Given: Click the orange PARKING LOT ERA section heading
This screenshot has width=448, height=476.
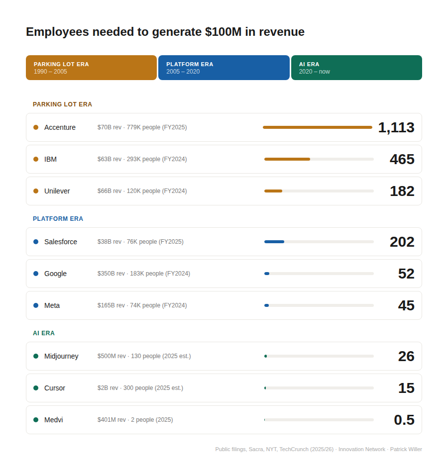Looking at the screenshot, I should pyautogui.click(x=62, y=104).
